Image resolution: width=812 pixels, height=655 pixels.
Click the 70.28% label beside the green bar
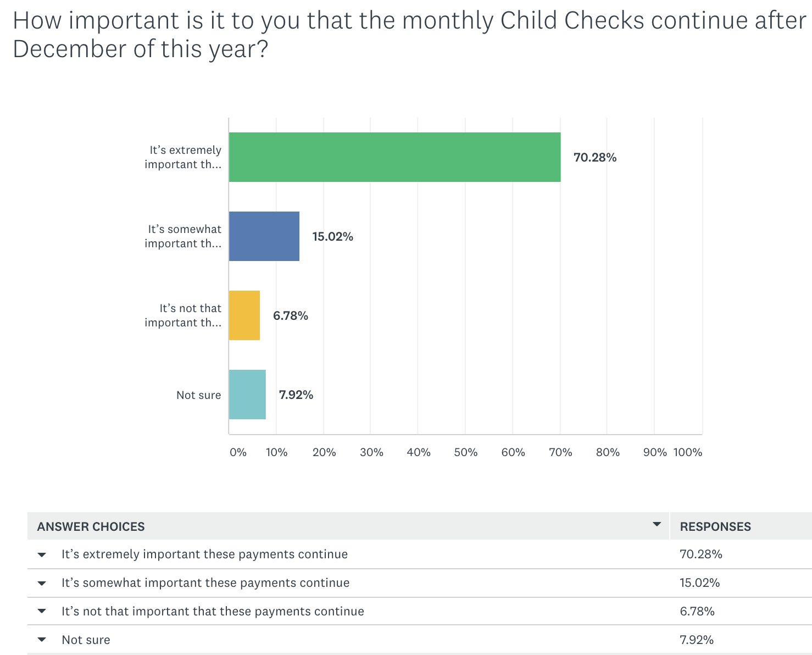(x=595, y=158)
